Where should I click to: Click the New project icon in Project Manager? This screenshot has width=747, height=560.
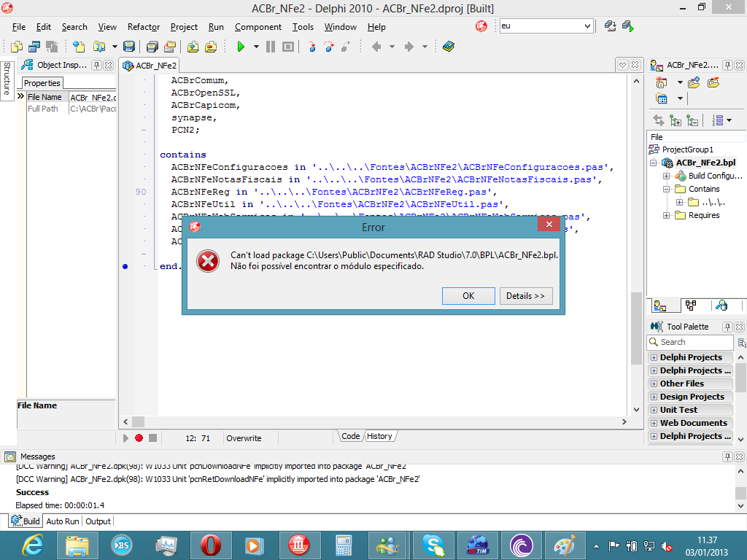tap(661, 83)
